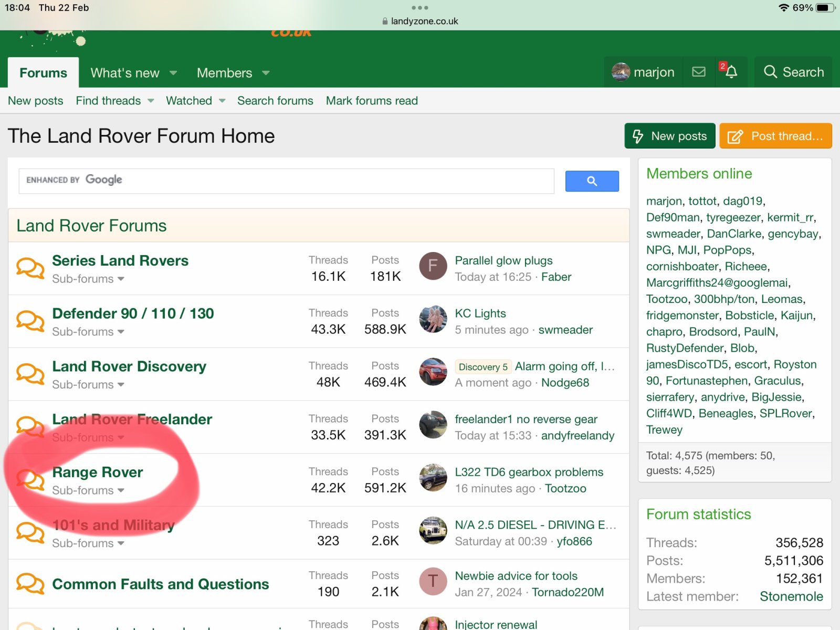The height and width of the screenshot is (630, 840).
Task: Click the 101's and Military chat icon
Action: (30, 533)
